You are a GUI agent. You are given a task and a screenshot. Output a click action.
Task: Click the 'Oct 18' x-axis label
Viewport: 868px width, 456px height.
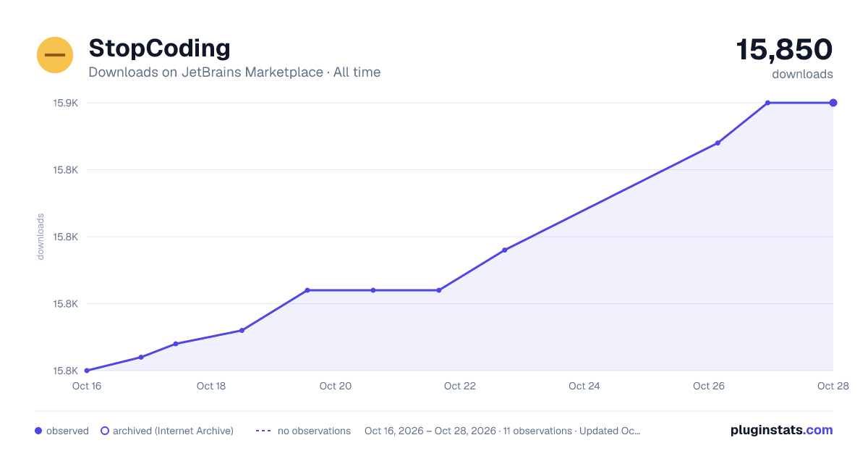coord(211,386)
